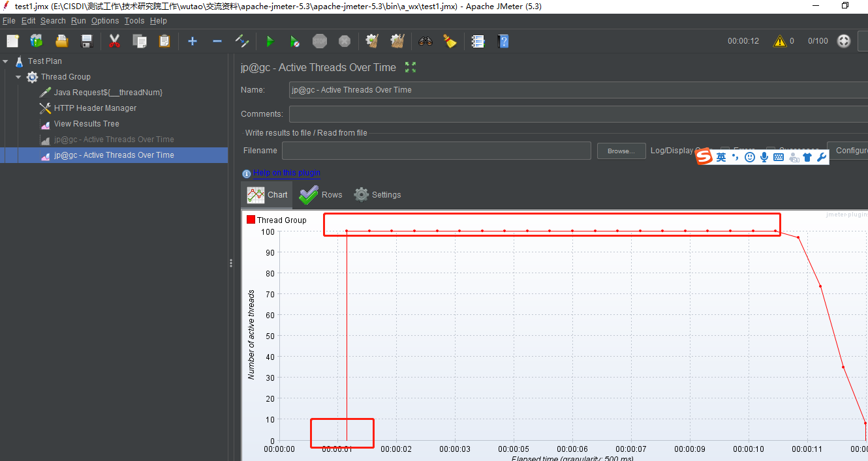Enable the Successes log checkbox
This screenshot has height=461, width=868.
pos(772,148)
